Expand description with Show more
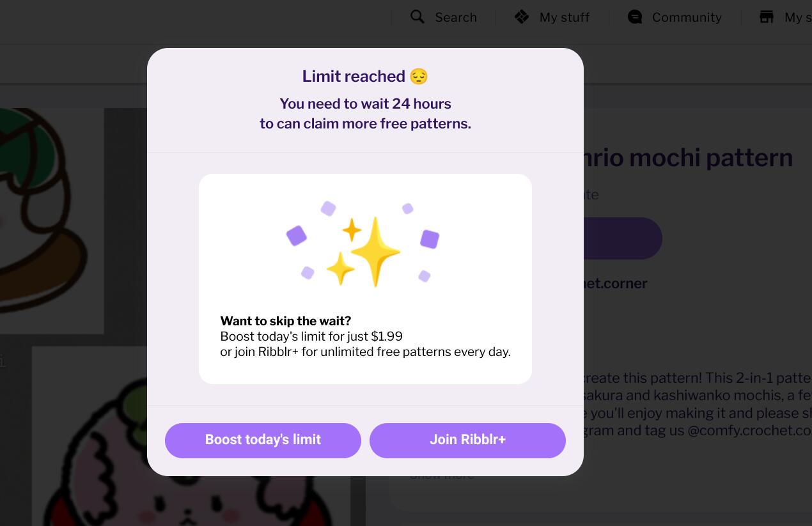The width and height of the screenshot is (812, 526). point(442,475)
